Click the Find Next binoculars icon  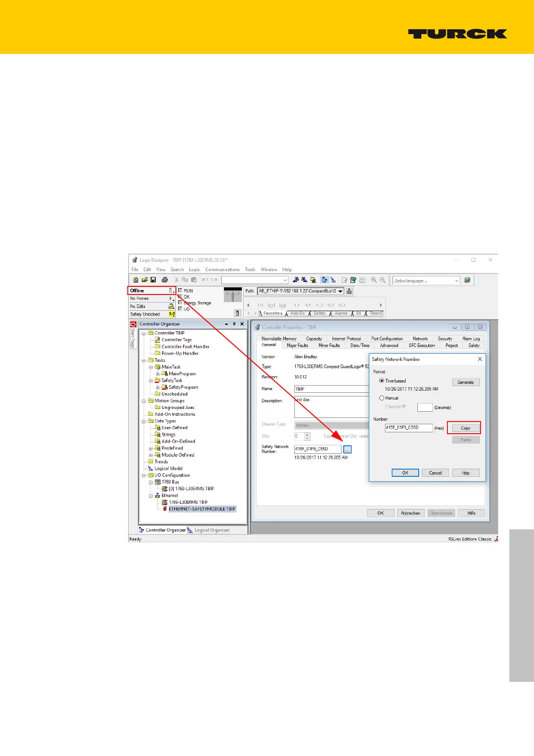point(304,280)
